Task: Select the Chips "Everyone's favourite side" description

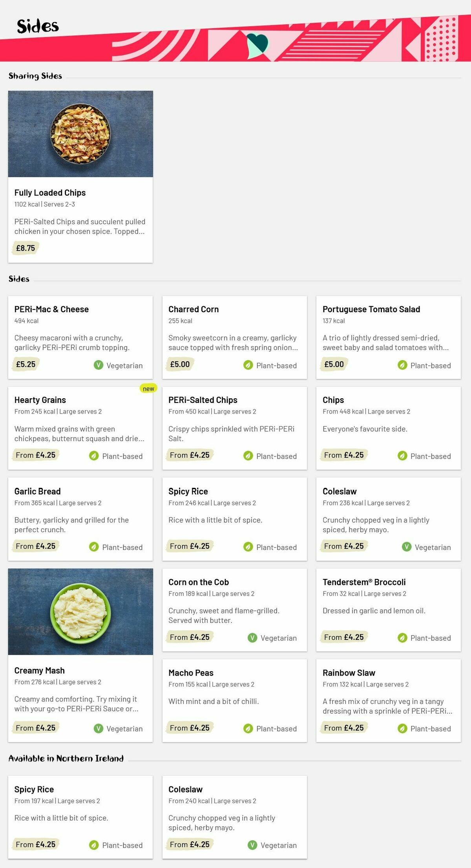Action: [x=365, y=429]
